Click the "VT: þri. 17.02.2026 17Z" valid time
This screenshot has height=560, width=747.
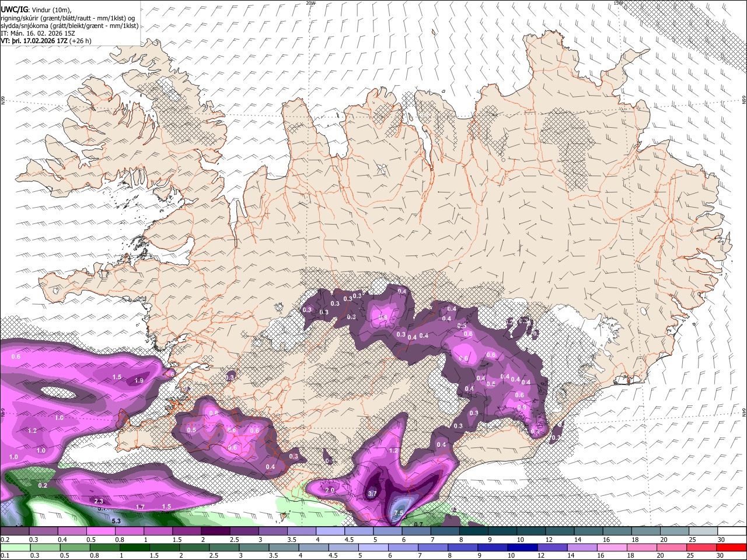(34, 41)
